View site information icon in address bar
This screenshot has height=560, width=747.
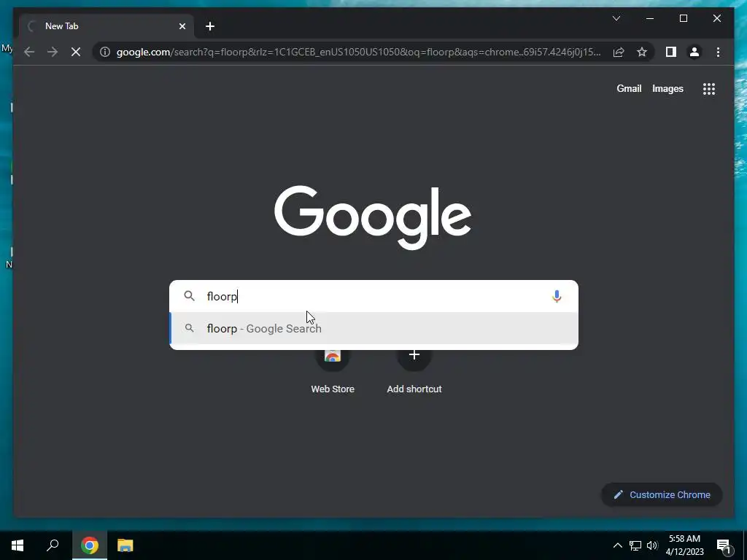coord(105,52)
